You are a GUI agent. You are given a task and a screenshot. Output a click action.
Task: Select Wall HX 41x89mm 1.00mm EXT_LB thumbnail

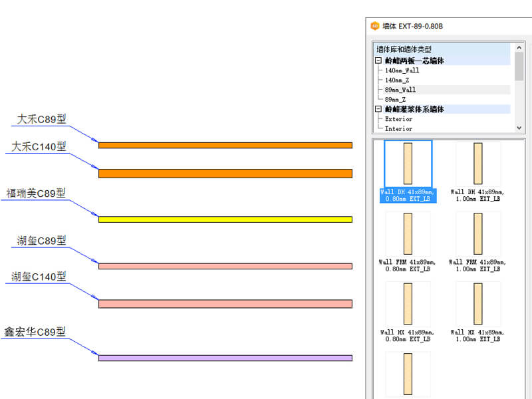[x=477, y=304]
